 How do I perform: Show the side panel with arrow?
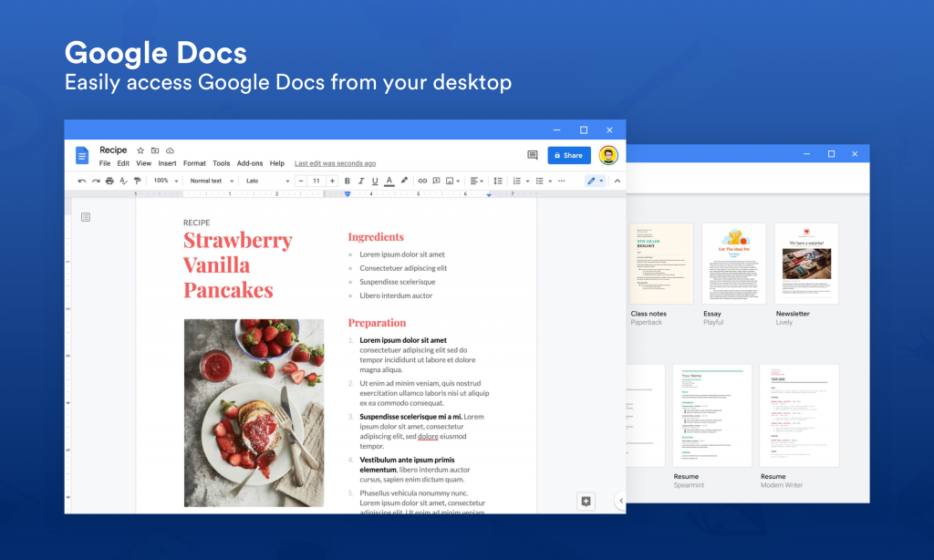620,501
